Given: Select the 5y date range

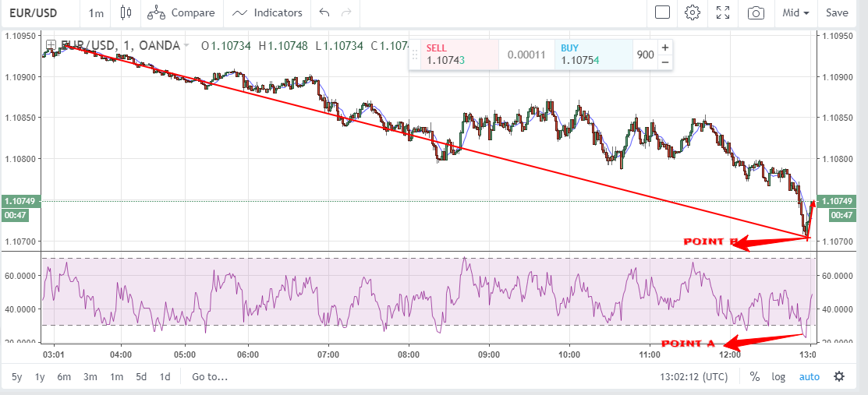Looking at the screenshot, I should click(17, 377).
